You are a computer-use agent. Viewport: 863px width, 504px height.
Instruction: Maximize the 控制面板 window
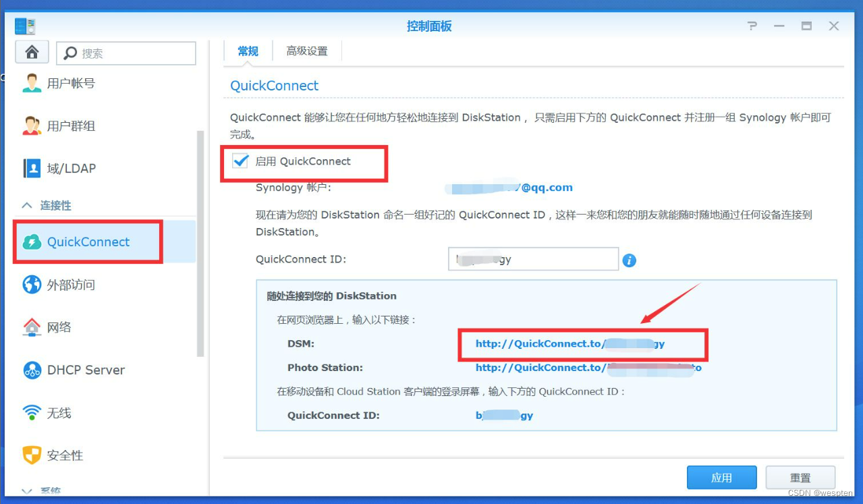pyautogui.click(x=806, y=26)
